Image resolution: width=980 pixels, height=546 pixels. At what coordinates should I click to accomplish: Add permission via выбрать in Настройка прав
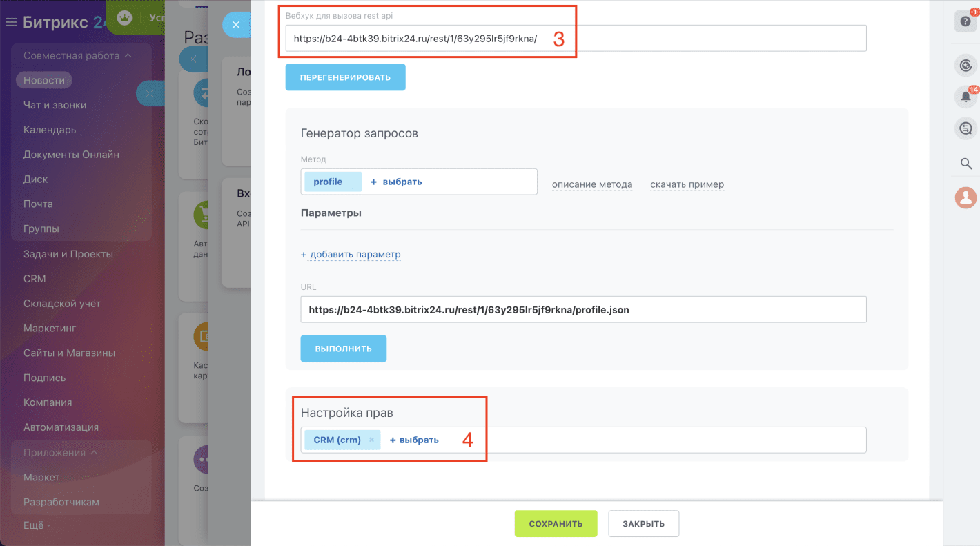[x=414, y=440]
